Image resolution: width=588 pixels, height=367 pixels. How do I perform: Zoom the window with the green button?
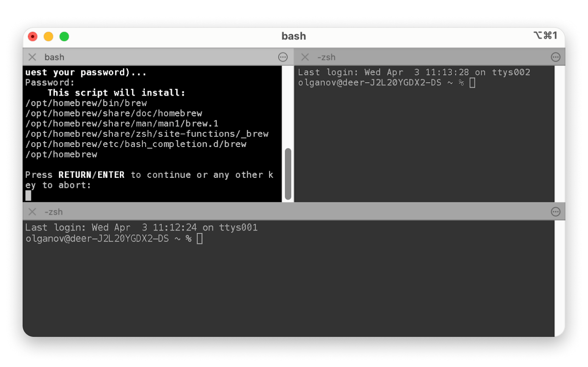64,37
